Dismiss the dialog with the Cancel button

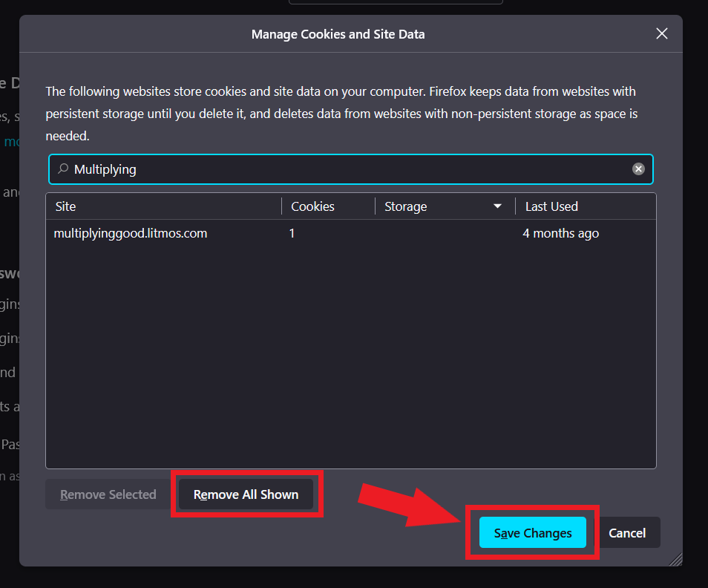(627, 533)
